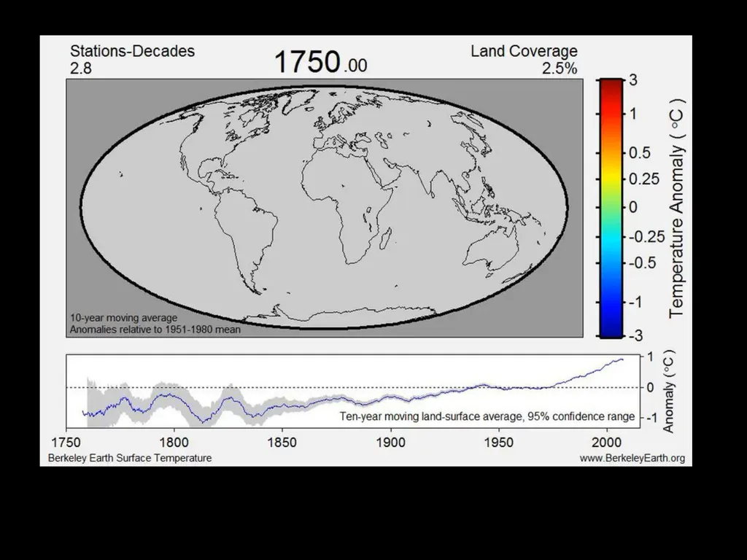Click the 1950 label on the timeline axis
This screenshot has width=747, height=560.
[x=499, y=443]
